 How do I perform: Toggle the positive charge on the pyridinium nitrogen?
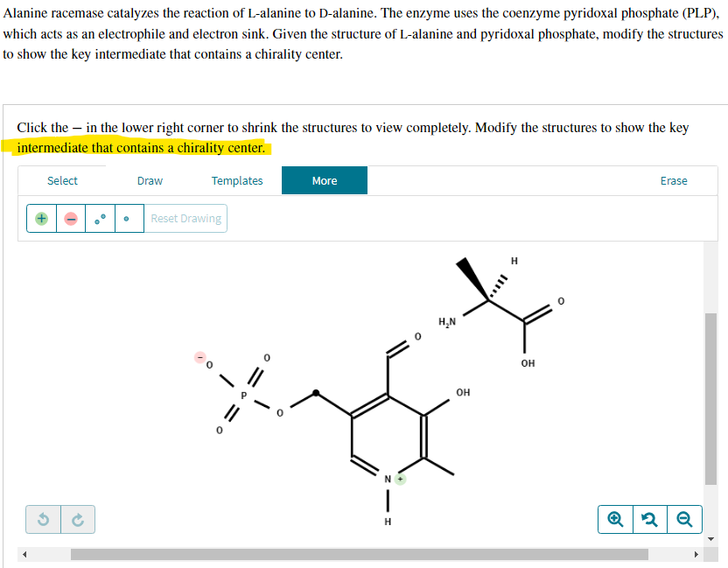pos(399,479)
